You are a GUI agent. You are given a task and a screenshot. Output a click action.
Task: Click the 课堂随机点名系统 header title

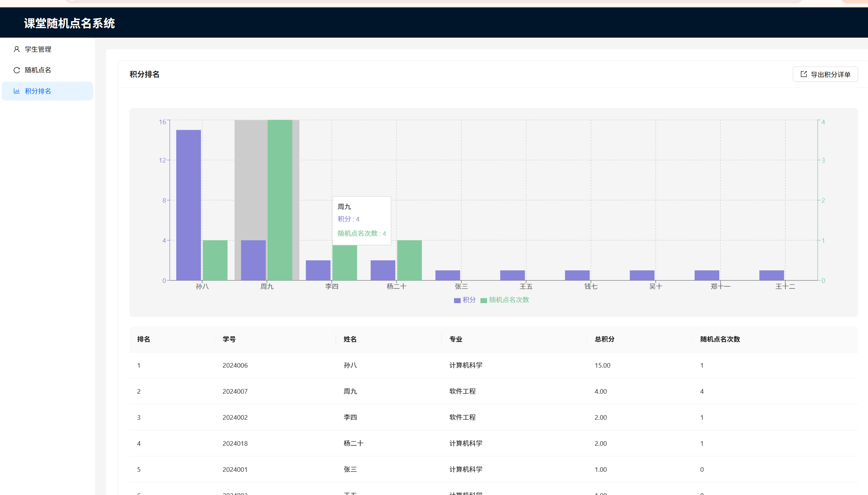point(69,23)
